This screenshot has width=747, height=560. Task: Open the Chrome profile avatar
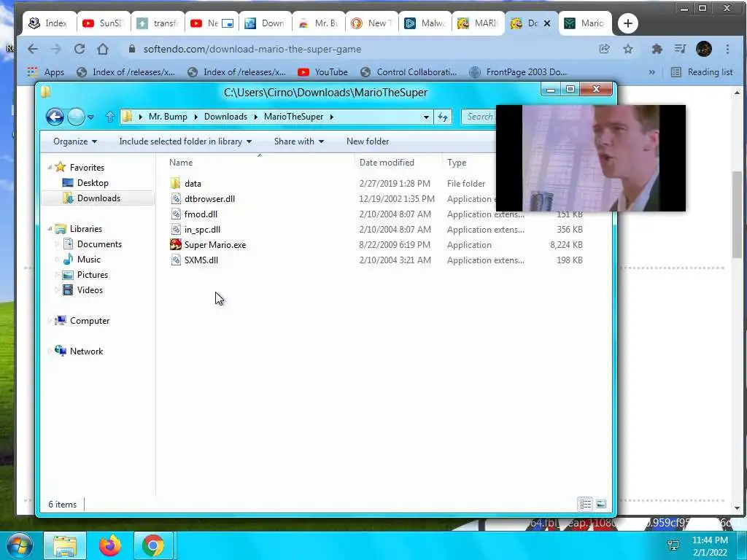click(x=704, y=49)
